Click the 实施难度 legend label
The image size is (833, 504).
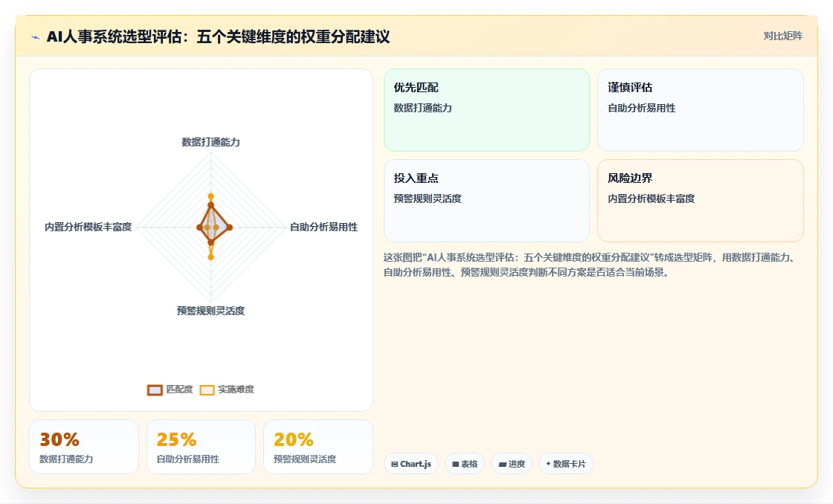236,390
